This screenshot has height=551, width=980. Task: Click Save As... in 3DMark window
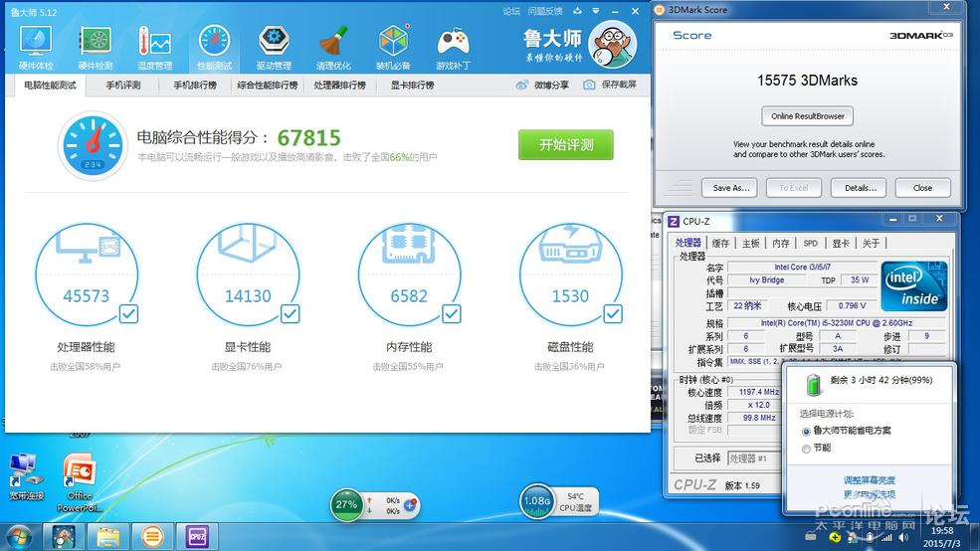tap(730, 188)
